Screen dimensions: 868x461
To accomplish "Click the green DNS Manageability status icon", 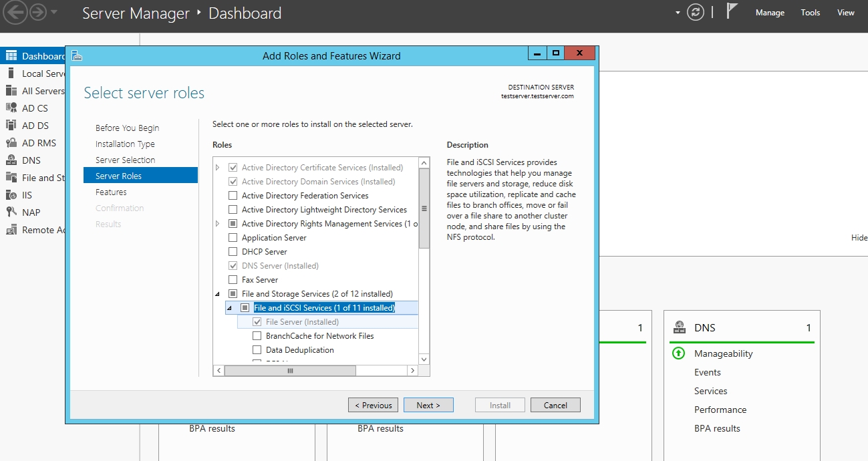I will [678, 353].
